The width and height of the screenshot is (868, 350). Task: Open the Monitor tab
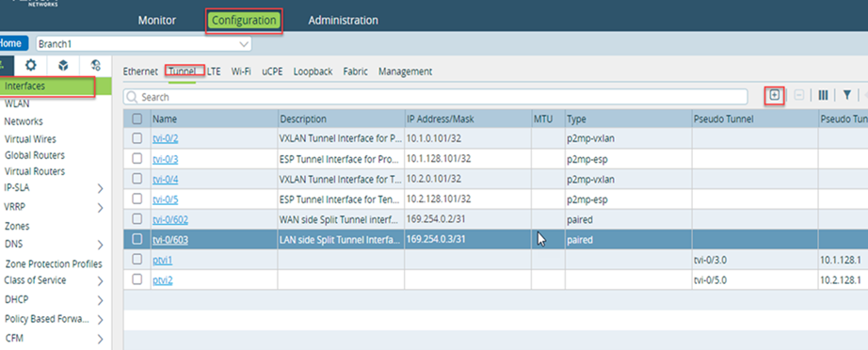coord(156,21)
